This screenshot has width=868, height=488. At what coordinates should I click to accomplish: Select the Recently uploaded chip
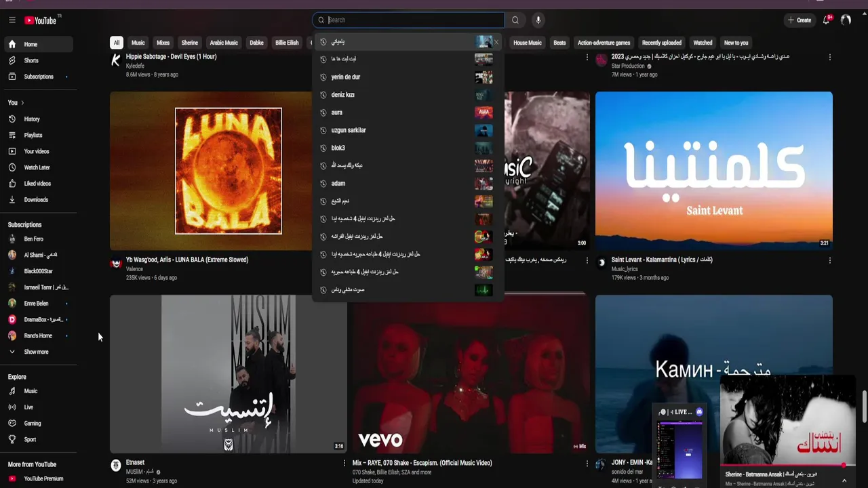point(662,43)
